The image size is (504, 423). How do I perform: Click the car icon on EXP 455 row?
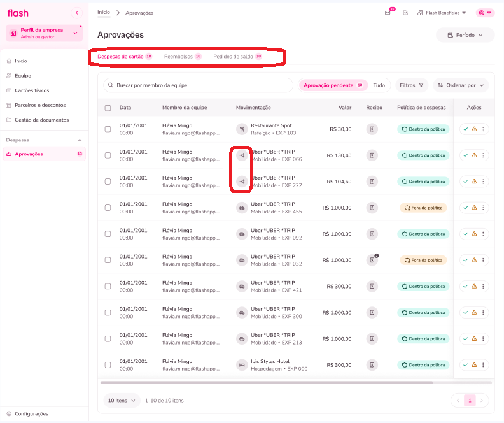[242, 208]
